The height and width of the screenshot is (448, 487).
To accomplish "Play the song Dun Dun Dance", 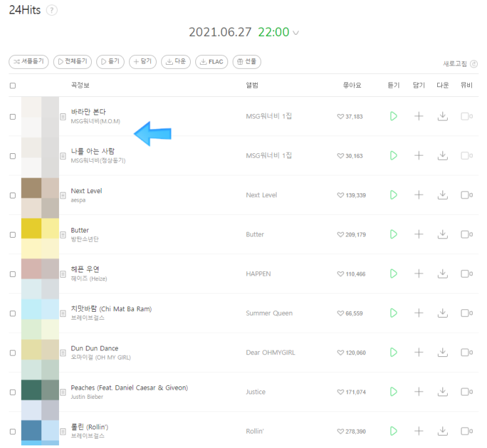I will coord(393,352).
